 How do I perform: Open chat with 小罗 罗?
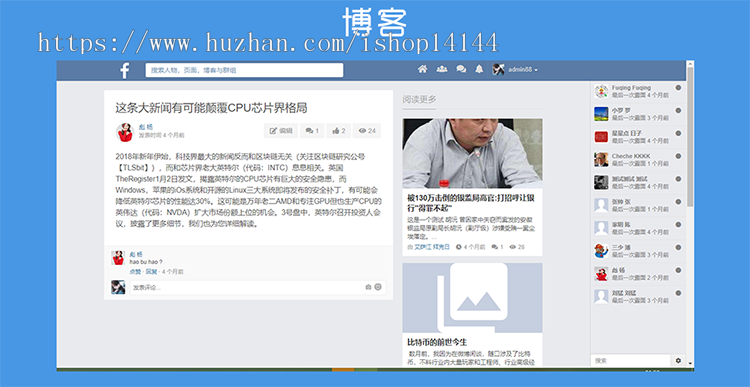(x=638, y=114)
